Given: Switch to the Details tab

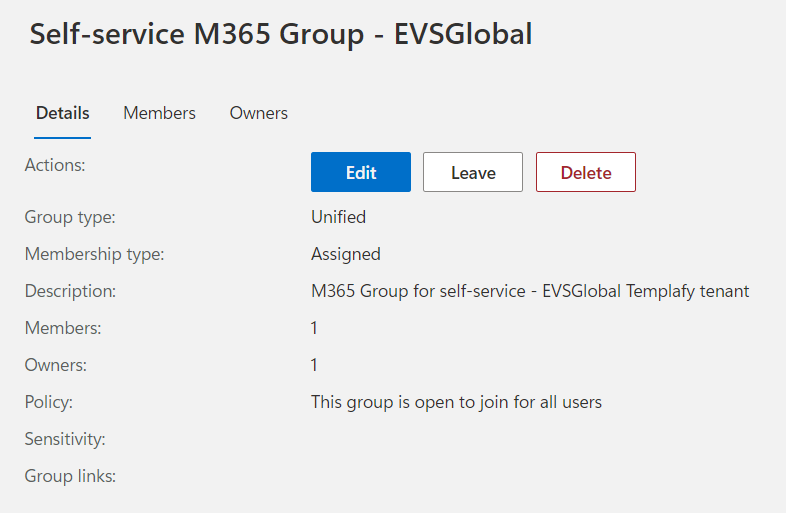Looking at the screenshot, I should click(x=62, y=113).
